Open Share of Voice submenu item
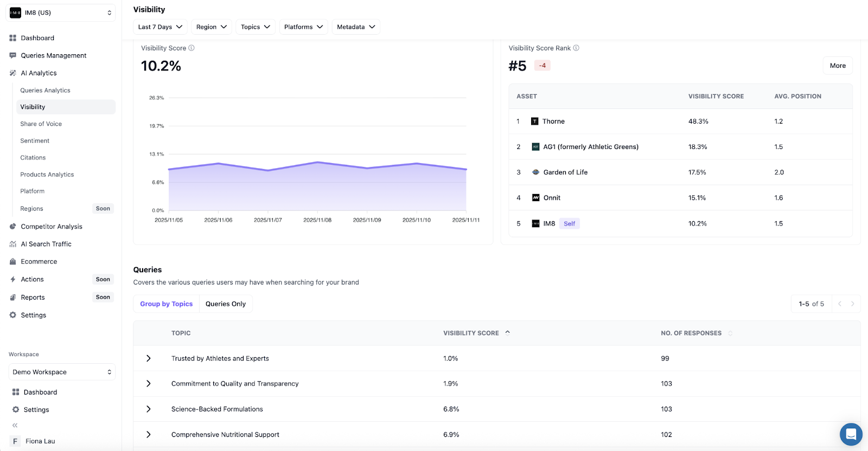Viewport: 868px width, 451px height. [x=41, y=124]
